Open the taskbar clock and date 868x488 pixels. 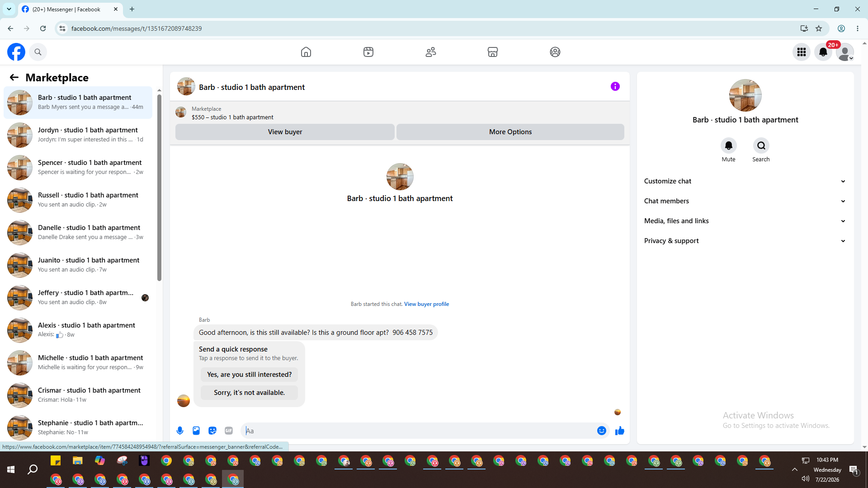tap(827, 470)
